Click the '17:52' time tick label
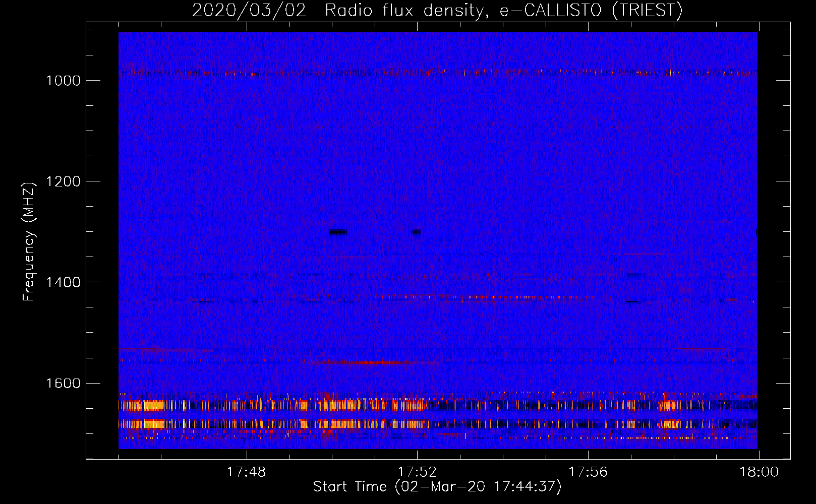The height and width of the screenshot is (504, 816). click(417, 472)
